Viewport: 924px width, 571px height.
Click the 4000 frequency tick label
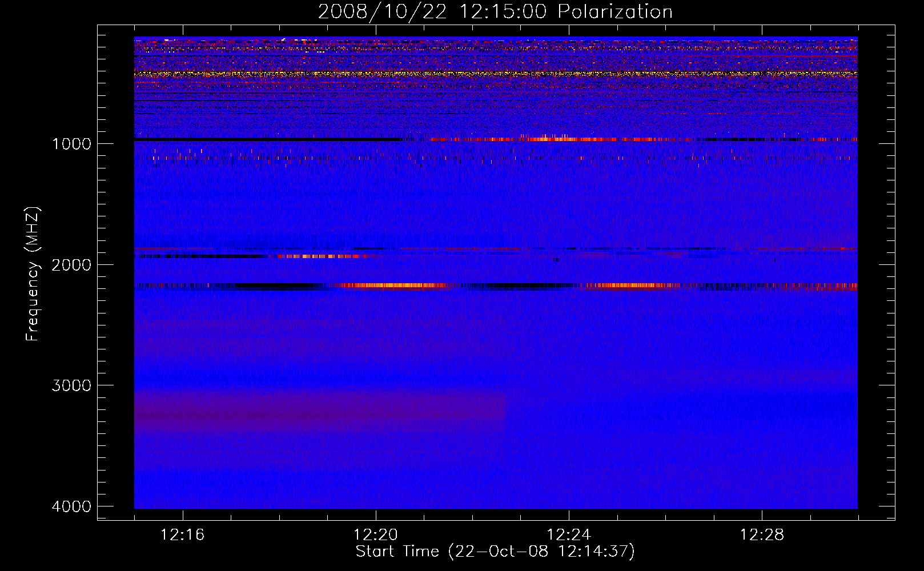[x=71, y=506]
